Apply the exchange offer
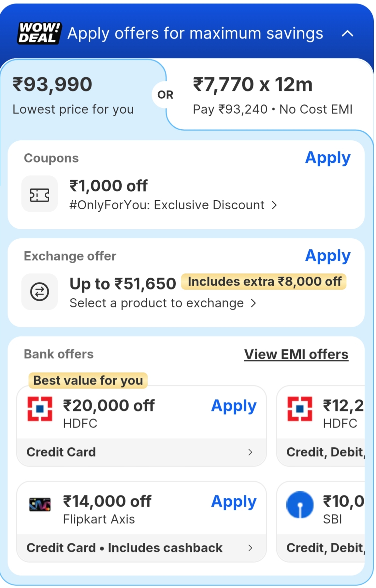This screenshot has width=376, height=588. click(327, 256)
